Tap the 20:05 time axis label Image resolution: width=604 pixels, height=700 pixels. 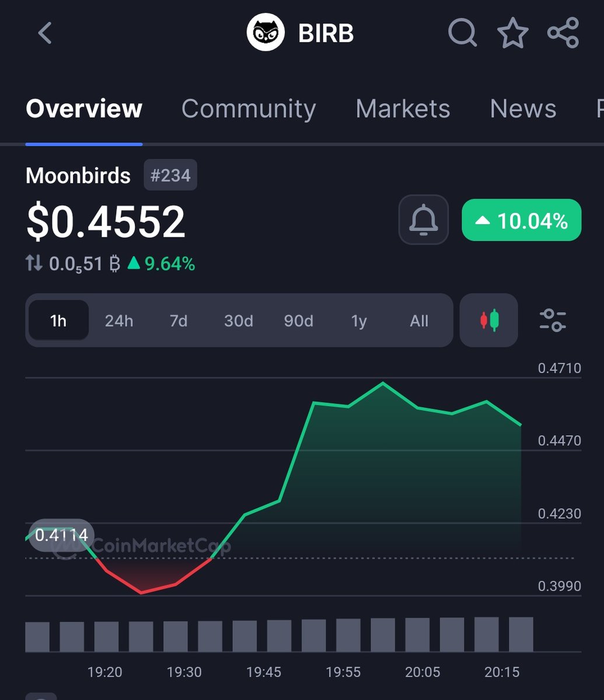[423, 672]
